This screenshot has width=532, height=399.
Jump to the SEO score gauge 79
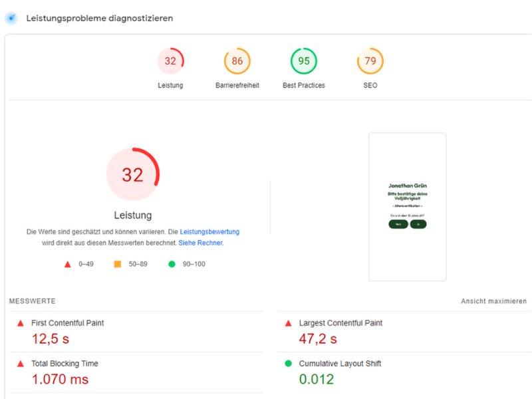[x=370, y=61]
